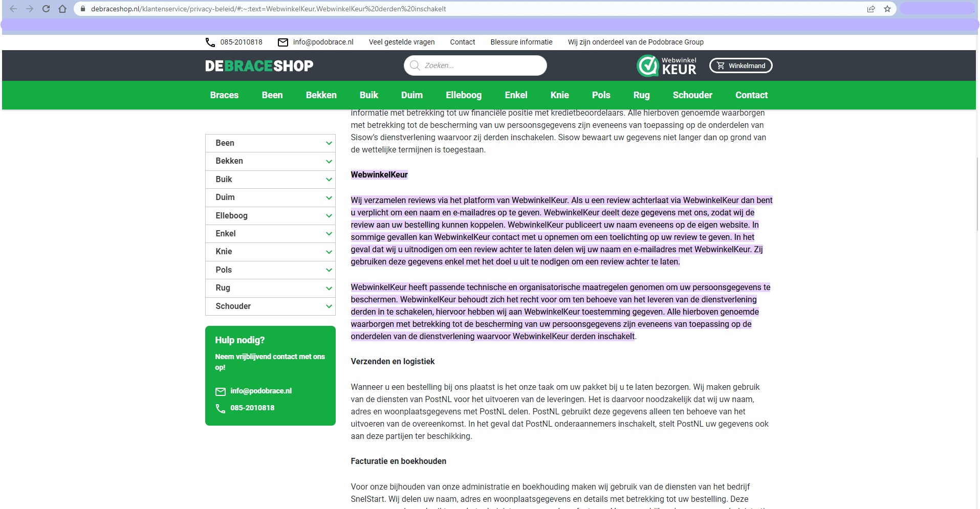Click the browser reload icon
The height and width of the screenshot is (509, 980).
46,9
